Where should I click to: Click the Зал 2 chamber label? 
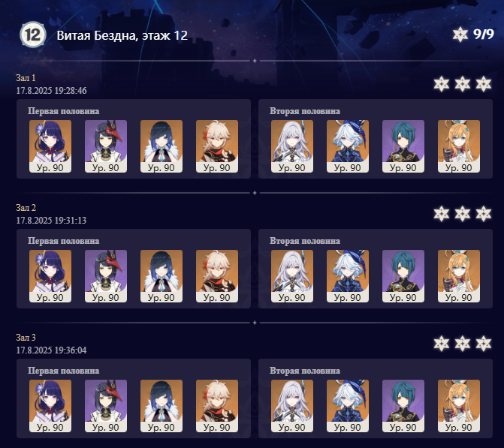pyautogui.click(x=26, y=208)
